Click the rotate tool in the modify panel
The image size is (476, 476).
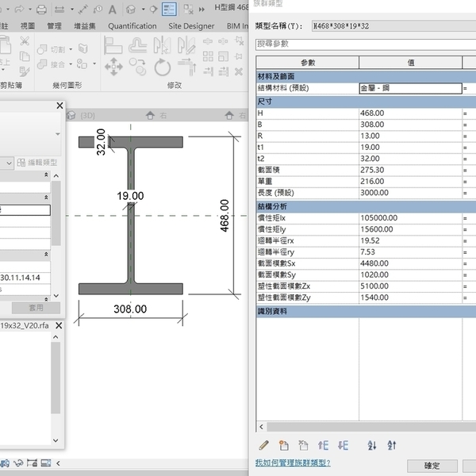162,66
